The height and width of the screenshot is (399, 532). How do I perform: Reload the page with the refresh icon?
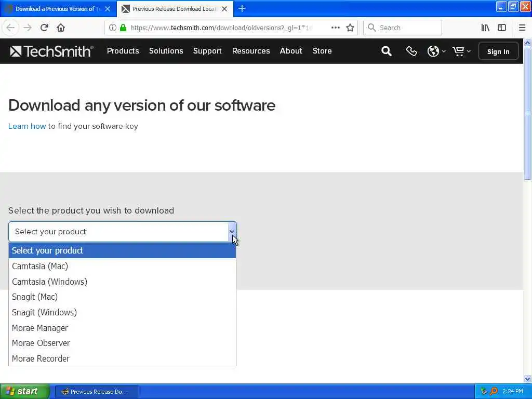44,28
